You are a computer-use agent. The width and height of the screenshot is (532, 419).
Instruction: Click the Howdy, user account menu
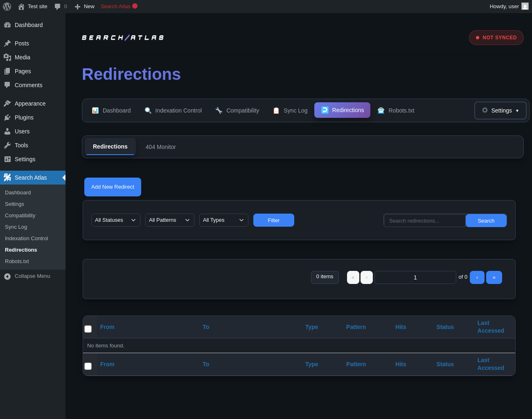[509, 7]
